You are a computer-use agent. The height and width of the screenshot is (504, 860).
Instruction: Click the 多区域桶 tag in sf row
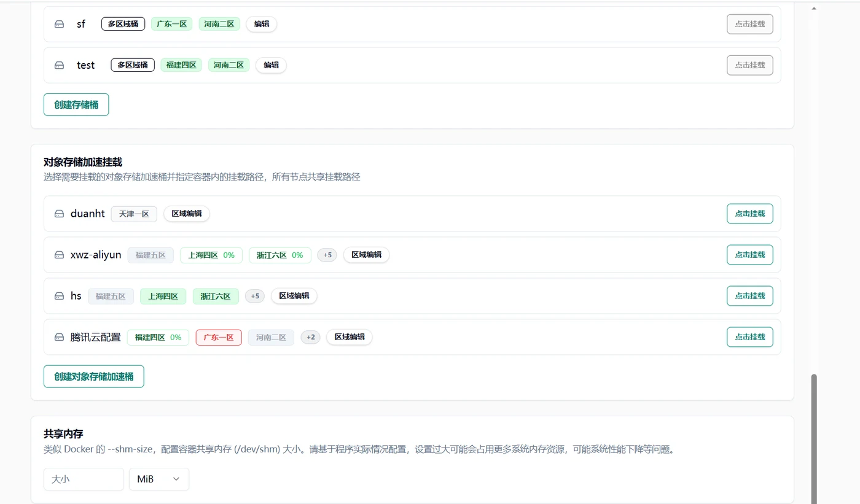point(123,24)
